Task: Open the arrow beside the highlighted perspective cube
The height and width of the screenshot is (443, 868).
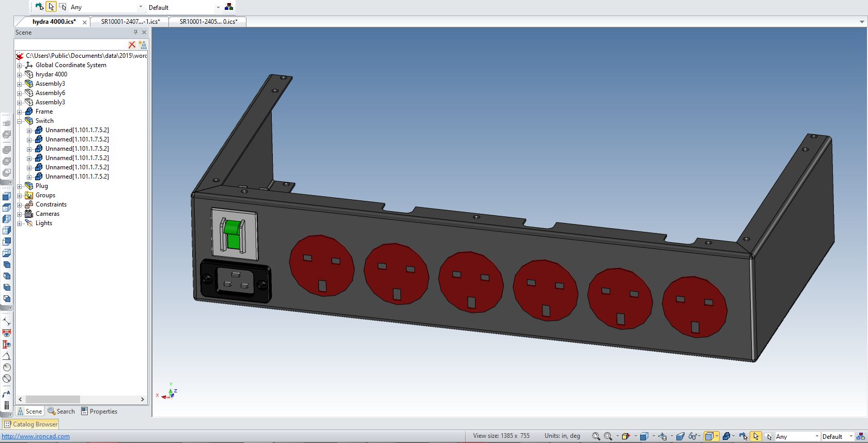Action: (717, 436)
